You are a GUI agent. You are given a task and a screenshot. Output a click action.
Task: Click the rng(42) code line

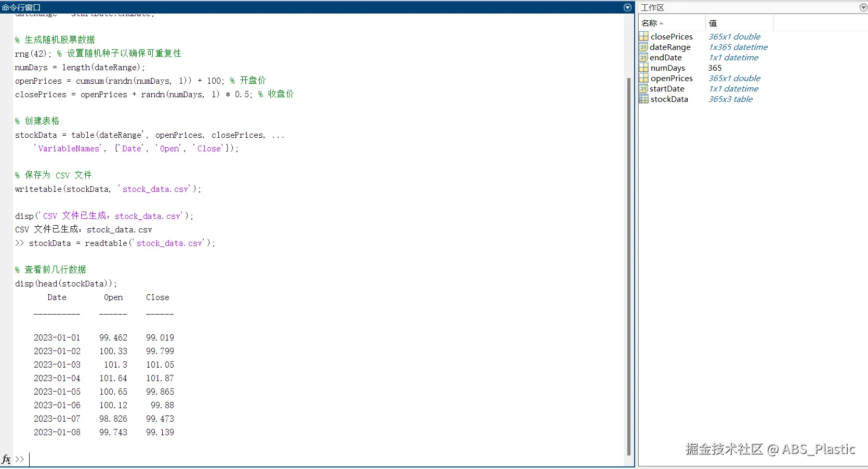pos(98,54)
